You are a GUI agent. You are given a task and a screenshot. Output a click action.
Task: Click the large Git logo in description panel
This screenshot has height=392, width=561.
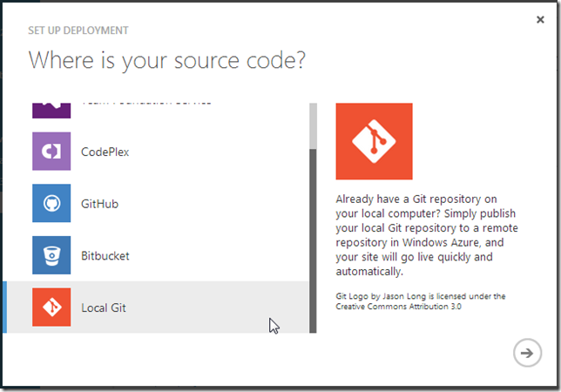tap(374, 141)
